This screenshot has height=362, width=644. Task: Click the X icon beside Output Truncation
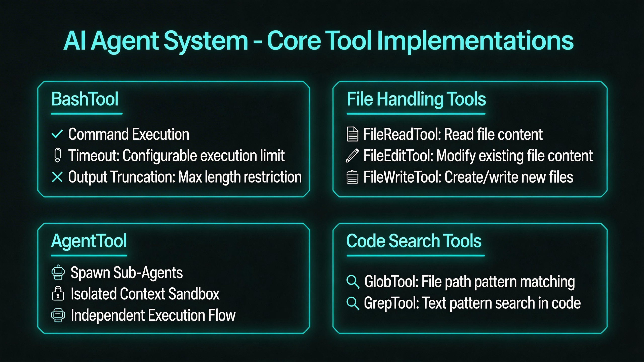click(57, 177)
